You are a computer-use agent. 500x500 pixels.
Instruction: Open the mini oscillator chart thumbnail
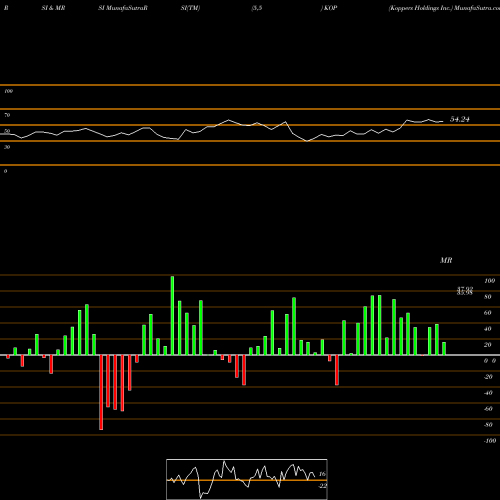(x=247, y=479)
